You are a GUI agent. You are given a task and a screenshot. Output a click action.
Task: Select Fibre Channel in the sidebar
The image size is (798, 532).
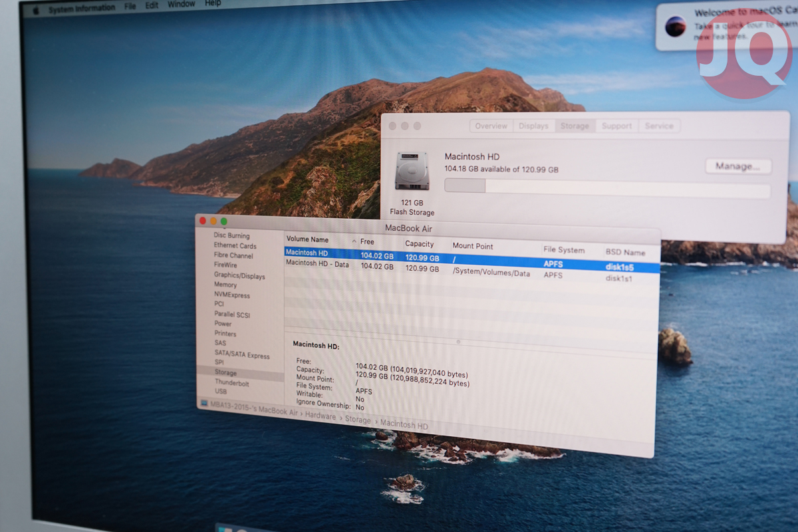click(233, 255)
